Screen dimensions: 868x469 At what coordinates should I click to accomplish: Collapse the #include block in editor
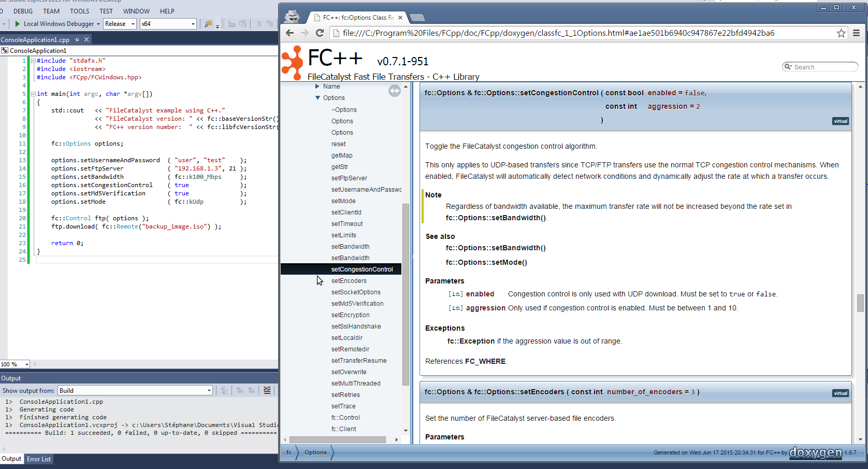(x=33, y=61)
